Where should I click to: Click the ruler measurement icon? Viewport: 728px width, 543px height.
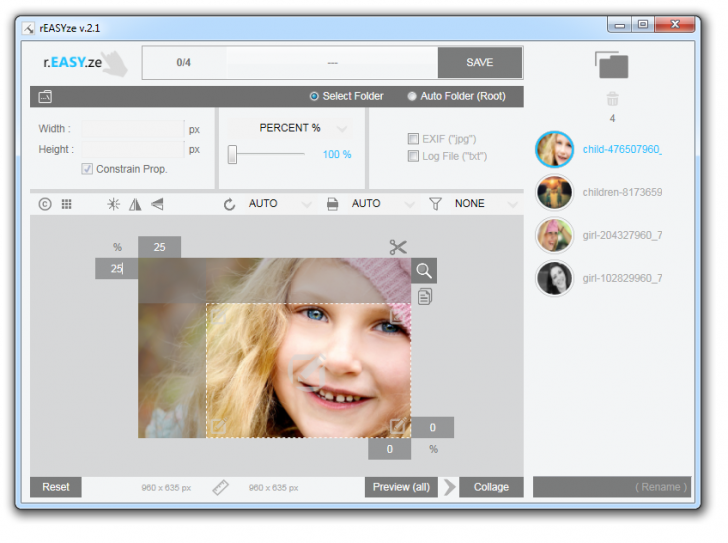click(x=220, y=487)
